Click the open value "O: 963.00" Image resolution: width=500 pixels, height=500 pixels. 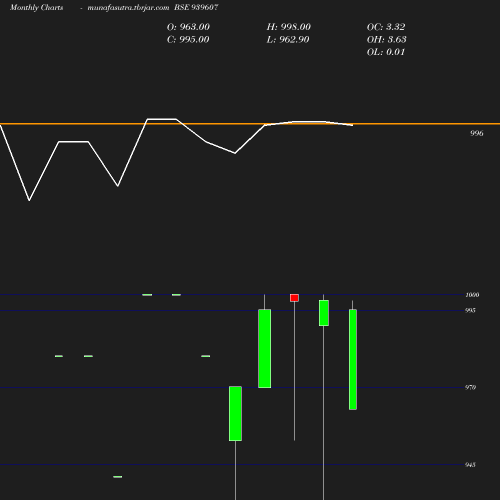click(188, 27)
